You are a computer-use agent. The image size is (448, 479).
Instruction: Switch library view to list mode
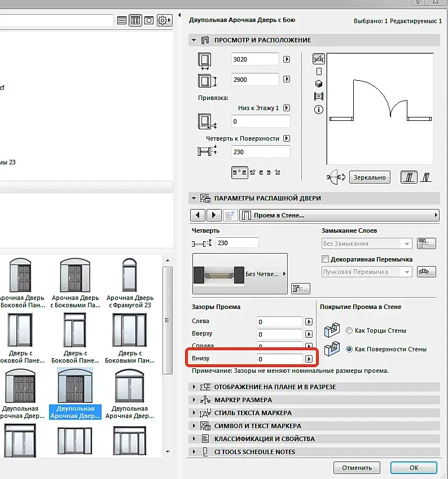(122, 20)
